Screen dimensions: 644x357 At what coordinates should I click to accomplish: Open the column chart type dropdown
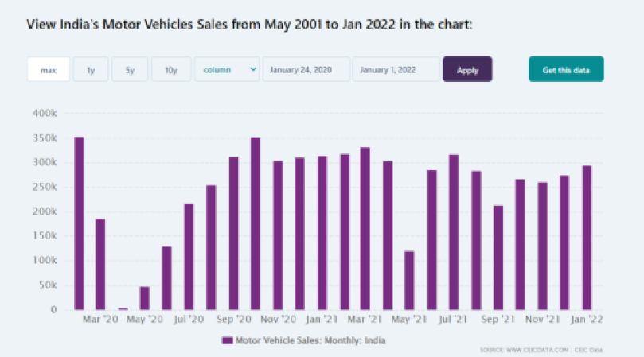tap(227, 69)
